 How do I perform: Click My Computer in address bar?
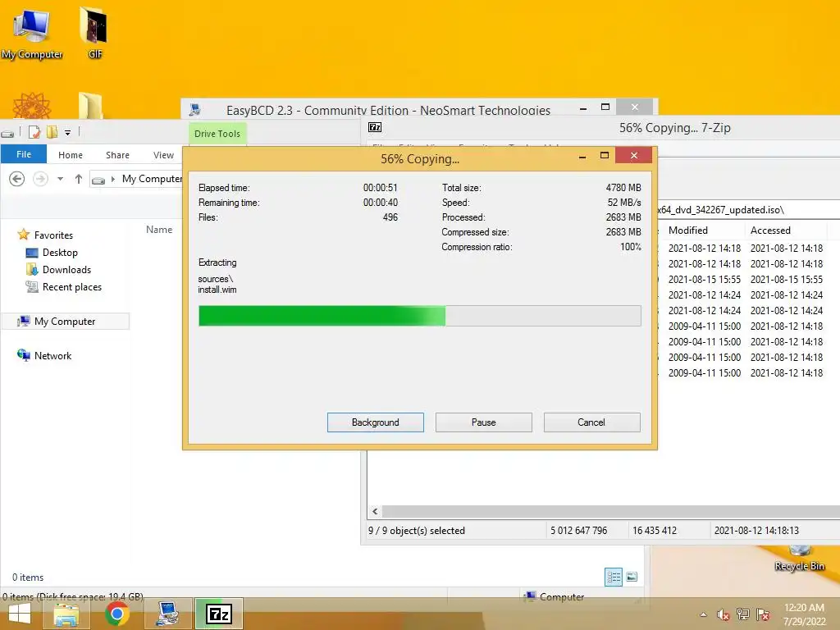152,179
